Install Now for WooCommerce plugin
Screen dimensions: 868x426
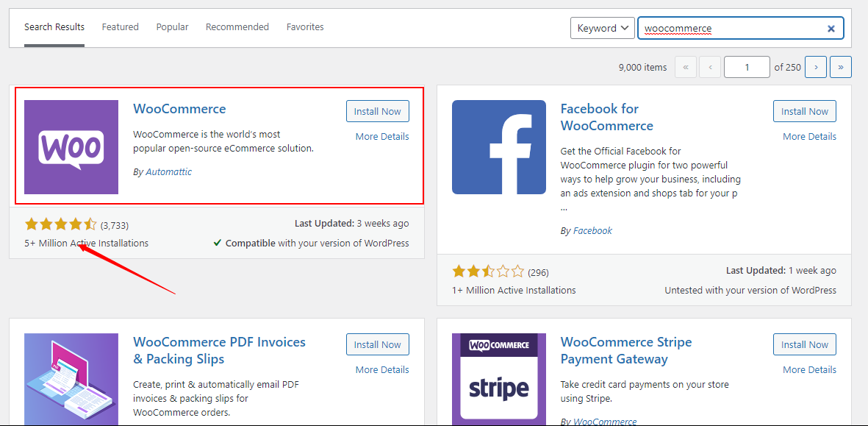coord(378,111)
